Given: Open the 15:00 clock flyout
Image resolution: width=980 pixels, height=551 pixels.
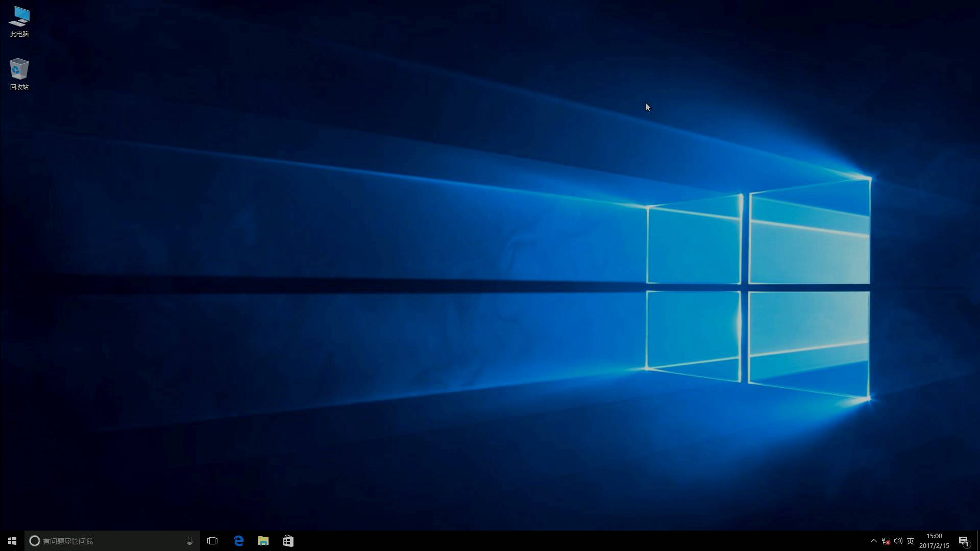Looking at the screenshot, I should (x=934, y=536).
